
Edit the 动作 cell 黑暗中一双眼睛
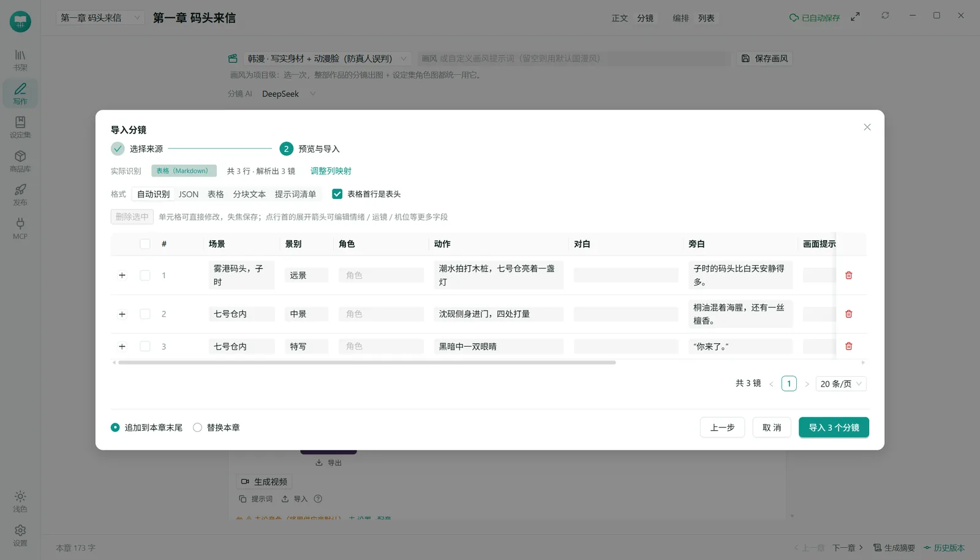(499, 346)
